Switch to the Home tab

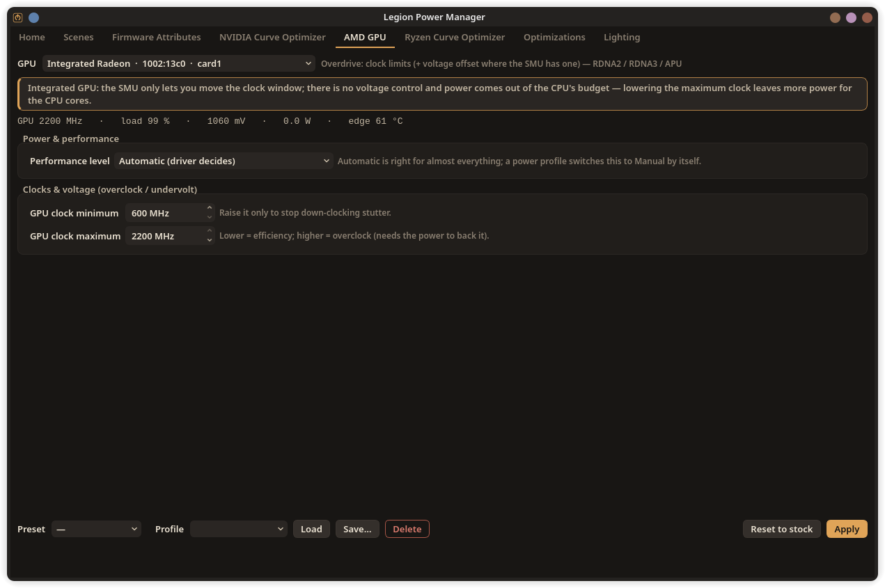(x=32, y=37)
